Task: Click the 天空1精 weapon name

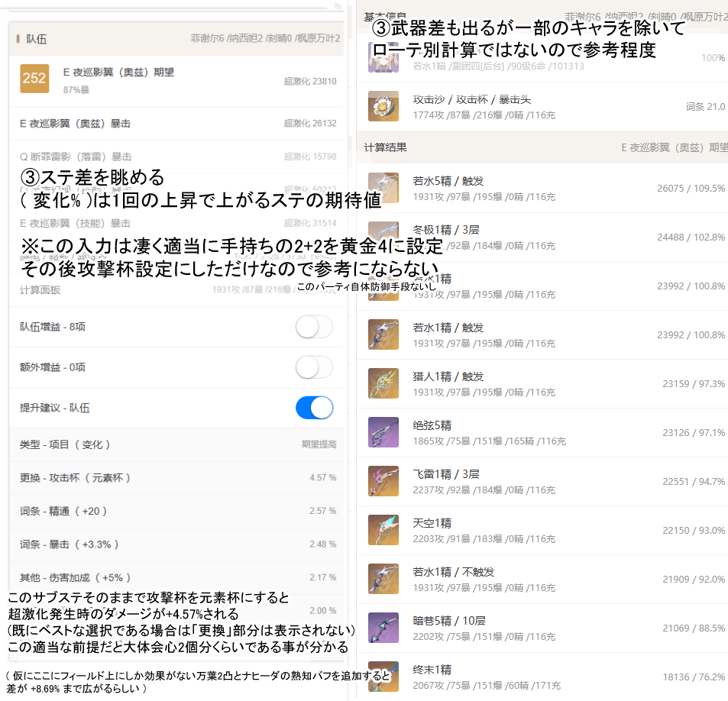Action: tap(432, 523)
